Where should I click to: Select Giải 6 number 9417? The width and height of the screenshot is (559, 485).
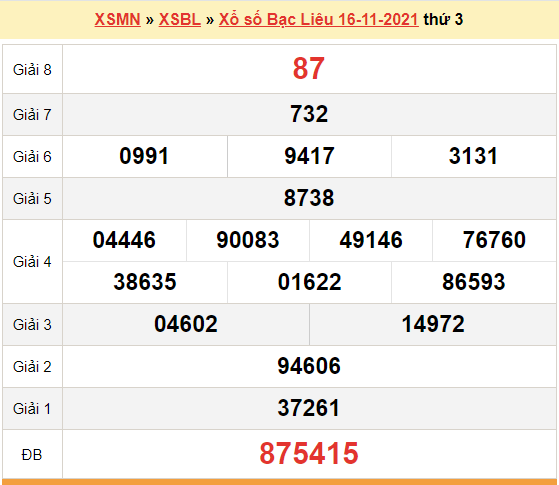tap(309, 156)
